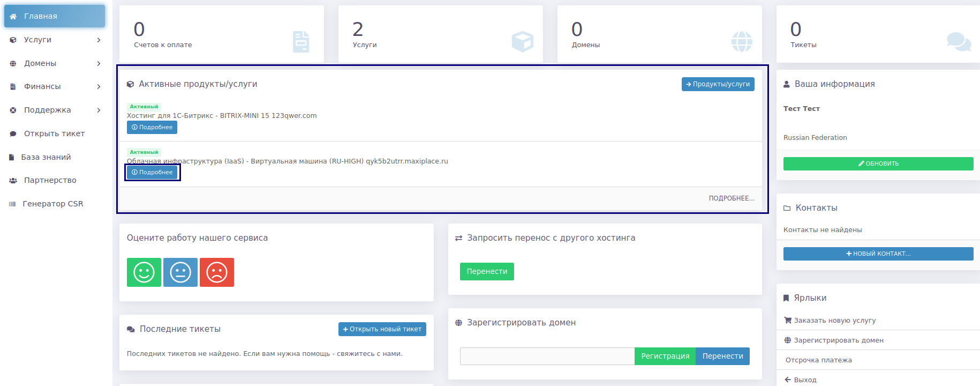This screenshot has height=386, width=980.
Task: Rate service with the red sad face
Action: [217, 272]
